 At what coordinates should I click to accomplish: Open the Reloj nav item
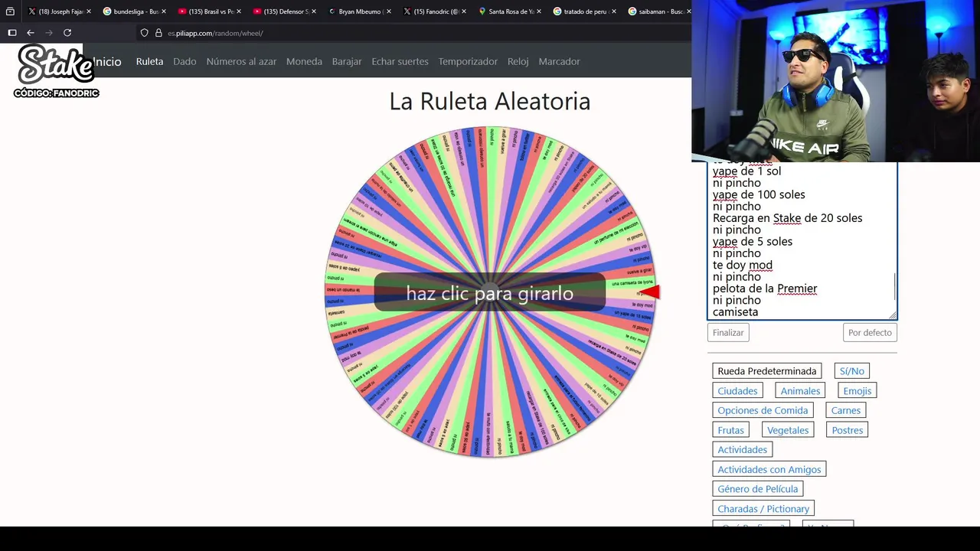(518, 61)
